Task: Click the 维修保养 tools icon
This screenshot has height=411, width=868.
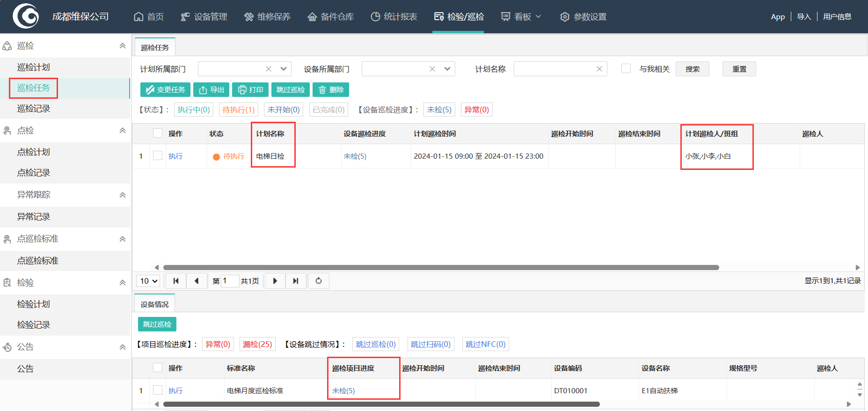Action: (x=249, y=17)
